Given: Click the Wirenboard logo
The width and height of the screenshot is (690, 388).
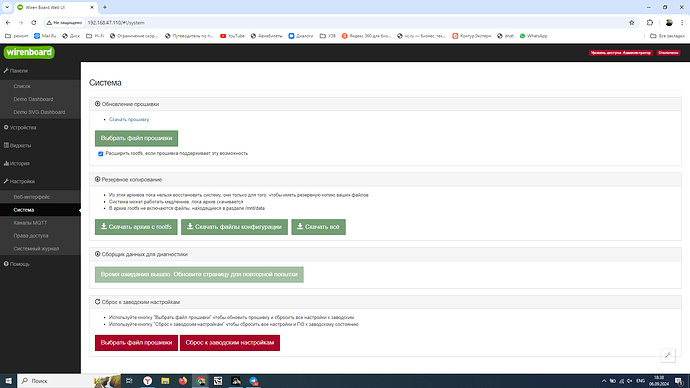Looking at the screenshot, I should (29, 52).
